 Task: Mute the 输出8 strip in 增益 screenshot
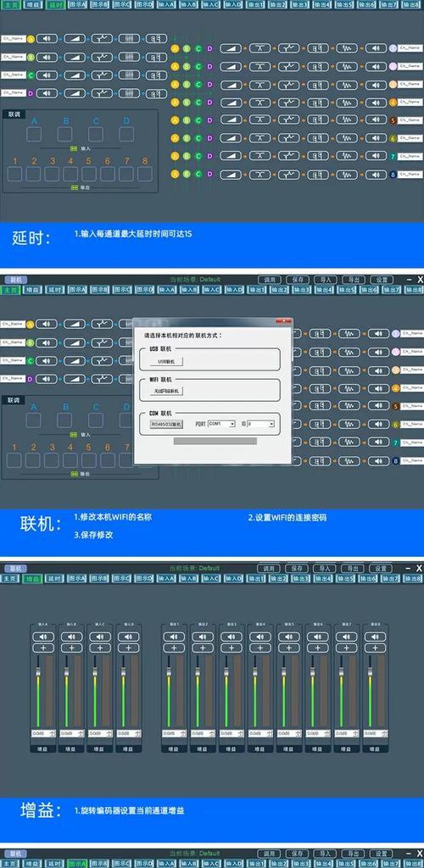[x=376, y=637]
